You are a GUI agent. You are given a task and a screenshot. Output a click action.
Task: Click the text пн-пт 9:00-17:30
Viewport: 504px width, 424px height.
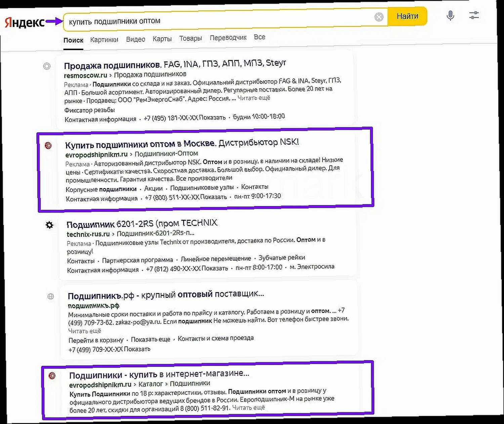(257, 196)
